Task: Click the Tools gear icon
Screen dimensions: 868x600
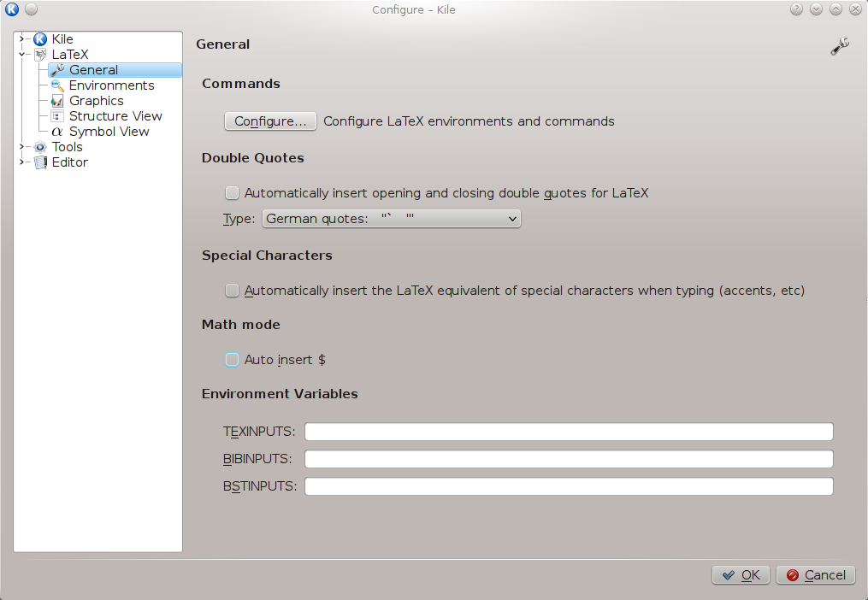Action: (x=40, y=147)
